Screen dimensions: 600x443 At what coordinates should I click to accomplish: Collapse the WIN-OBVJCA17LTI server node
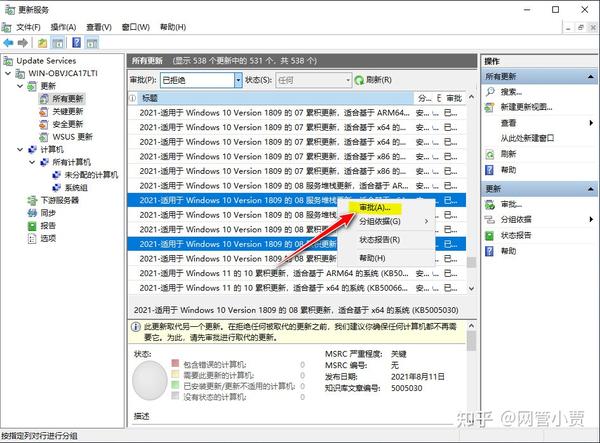click(x=8, y=73)
